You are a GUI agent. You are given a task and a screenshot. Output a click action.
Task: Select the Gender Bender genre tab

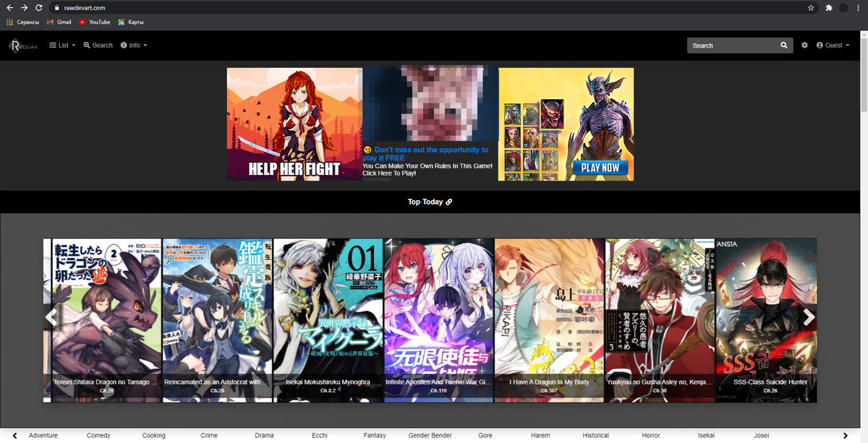tap(430, 436)
